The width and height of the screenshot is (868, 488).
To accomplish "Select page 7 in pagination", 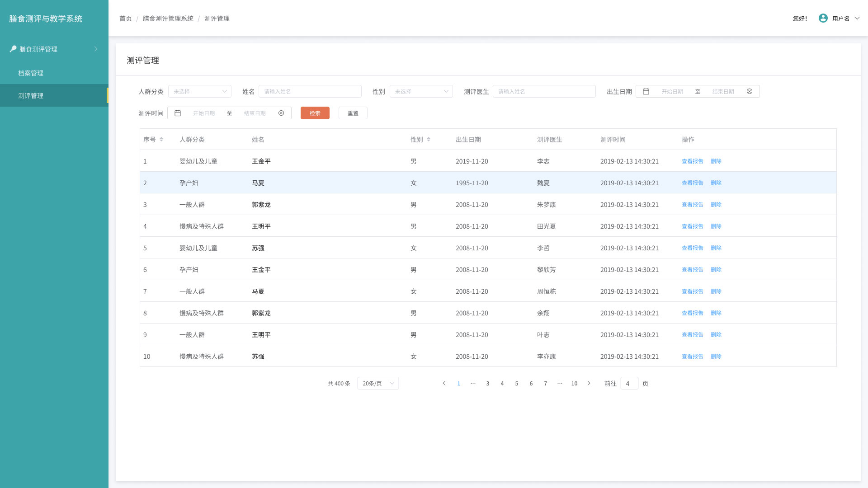I will coord(545,383).
